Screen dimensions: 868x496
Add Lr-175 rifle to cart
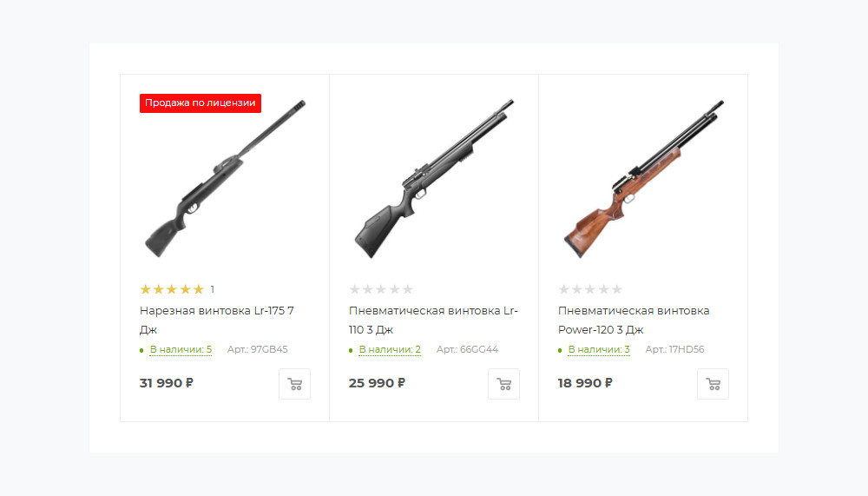coord(294,384)
